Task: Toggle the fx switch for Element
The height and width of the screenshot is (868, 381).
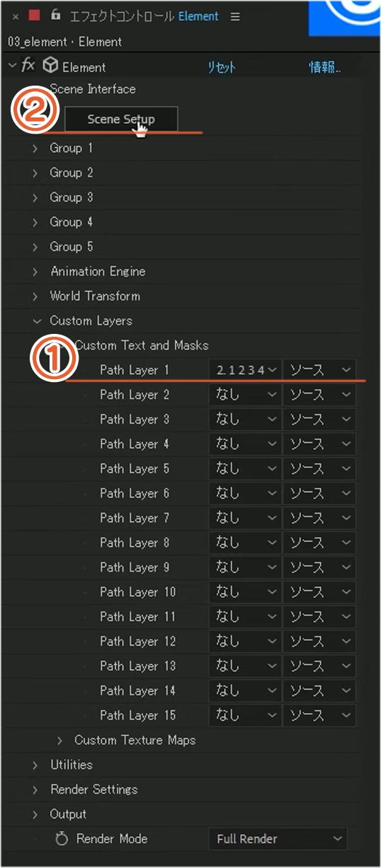Action: coord(28,66)
